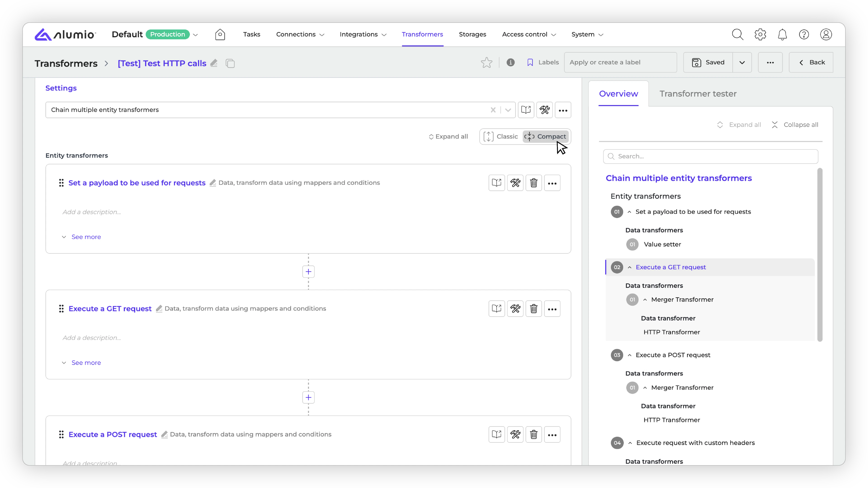868x488 pixels.
Task: Delete the Execute a POST request transformer
Action: pyautogui.click(x=534, y=434)
